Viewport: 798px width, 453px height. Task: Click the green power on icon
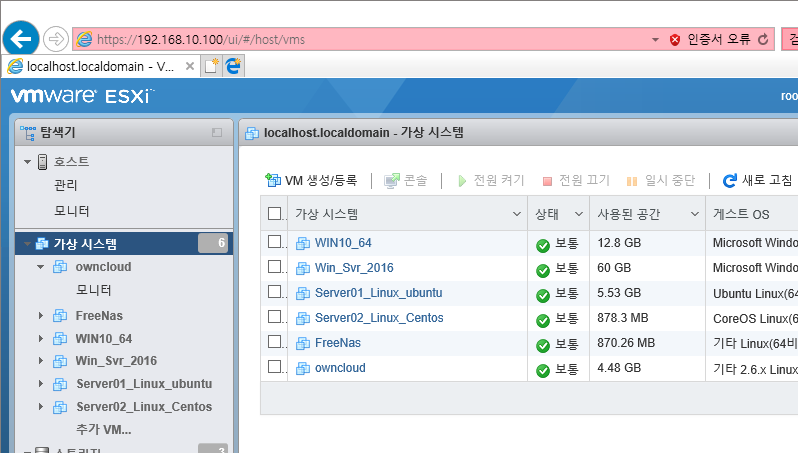(x=462, y=181)
